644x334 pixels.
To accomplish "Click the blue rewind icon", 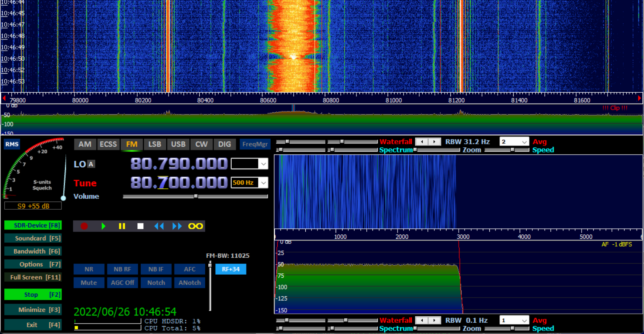I will click(x=159, y=226).
